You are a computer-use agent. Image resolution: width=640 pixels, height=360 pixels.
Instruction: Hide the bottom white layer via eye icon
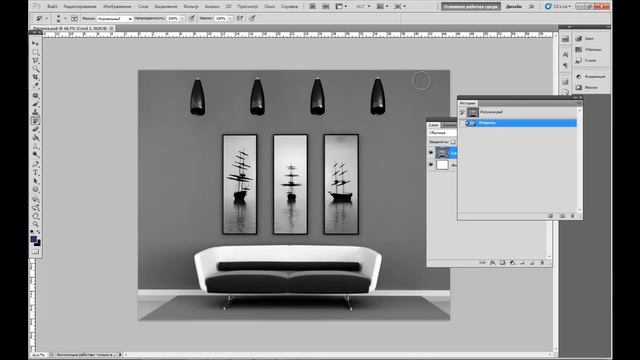(431, 165)
